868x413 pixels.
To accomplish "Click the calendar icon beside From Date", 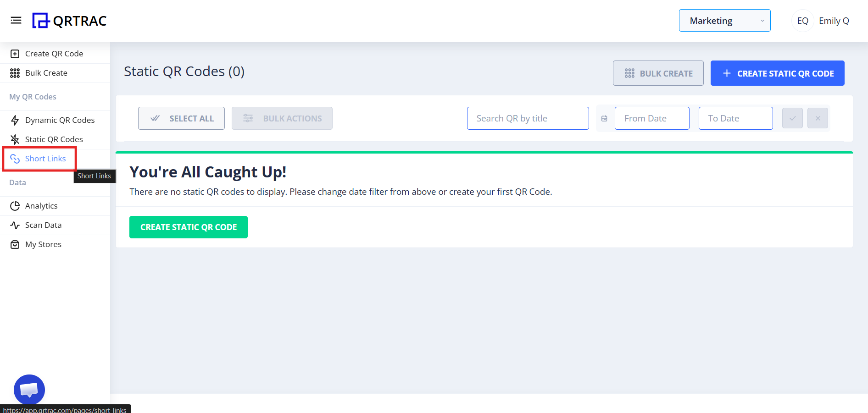I will pos(604,118).
